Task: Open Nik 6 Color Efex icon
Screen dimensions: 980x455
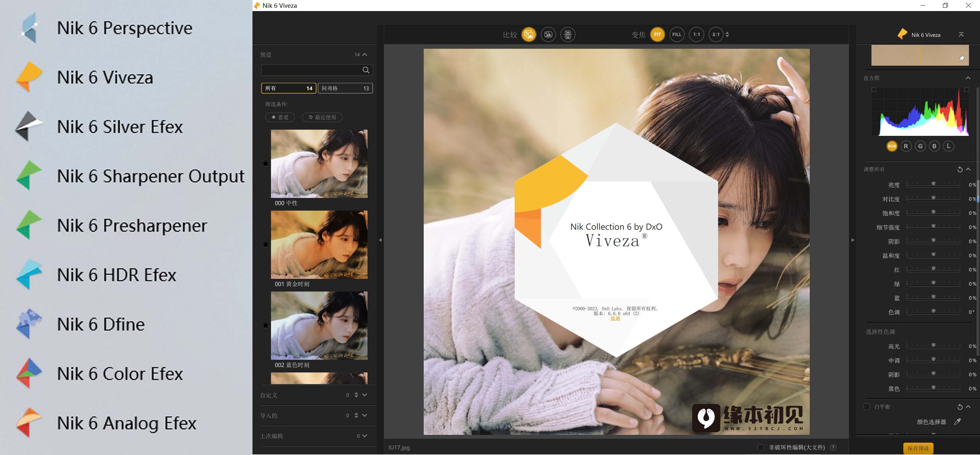Action: coord(29,373)
